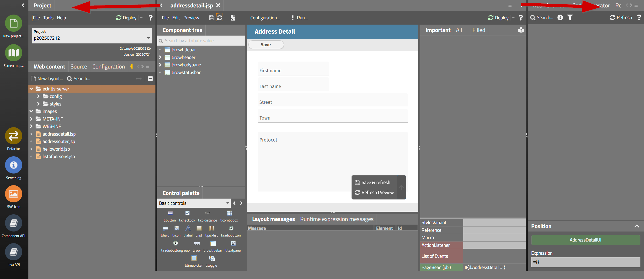644x279 pixels.
Task: Click the green AddressDetailUI button
Action: (585, 240)
